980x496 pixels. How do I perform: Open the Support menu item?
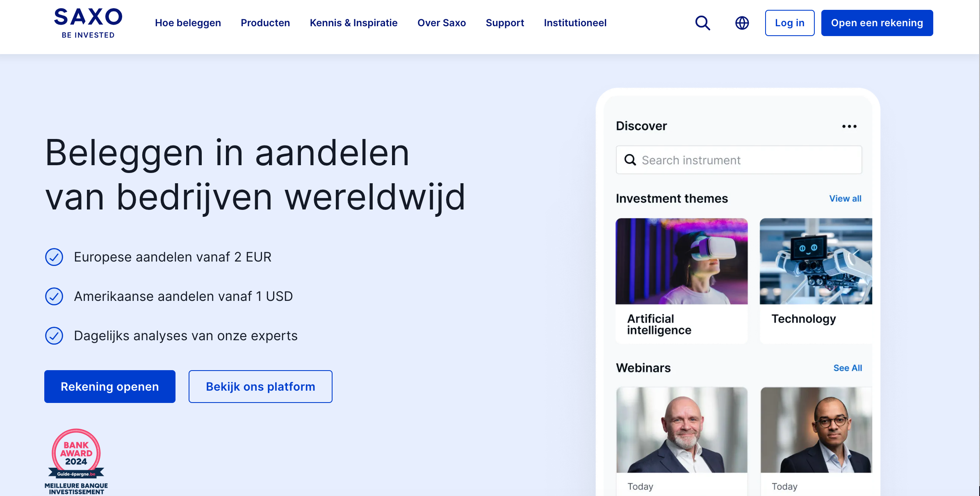(505, 23)
